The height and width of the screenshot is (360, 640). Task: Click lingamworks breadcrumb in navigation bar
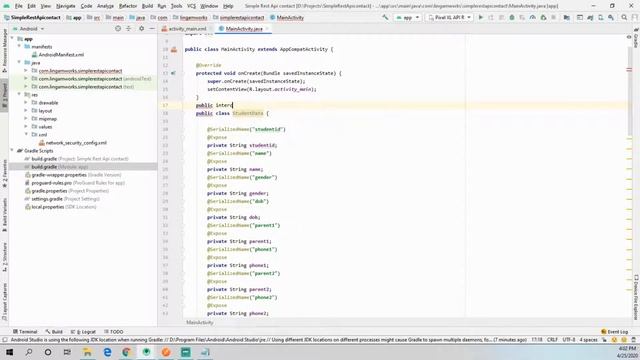[191, 18]
